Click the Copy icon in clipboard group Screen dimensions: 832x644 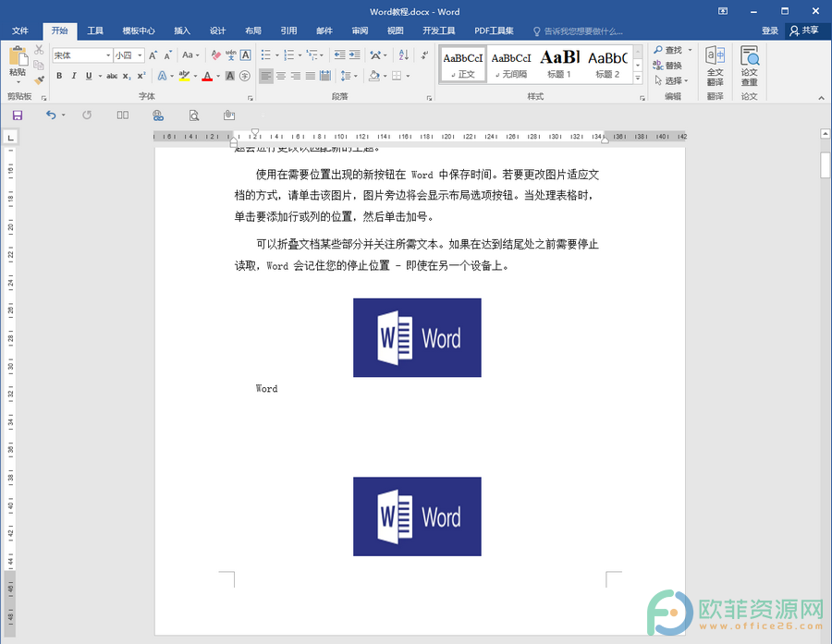coord(39,65)
